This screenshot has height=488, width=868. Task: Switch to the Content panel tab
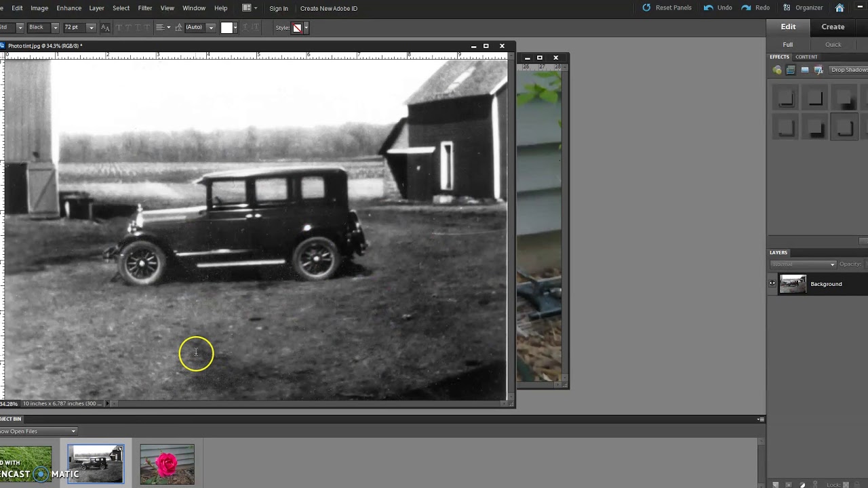coord(806,57)
